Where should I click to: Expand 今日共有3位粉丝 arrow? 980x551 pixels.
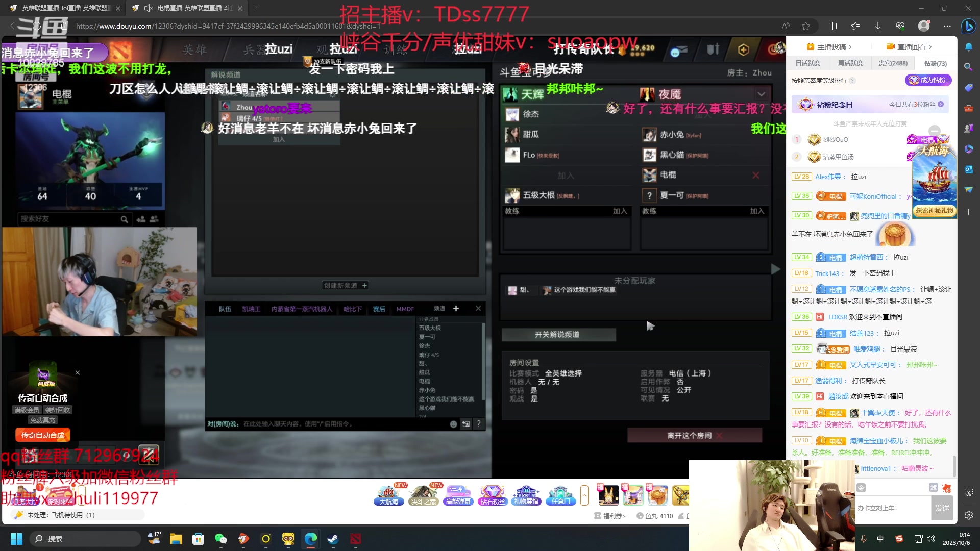coord(941,104)
